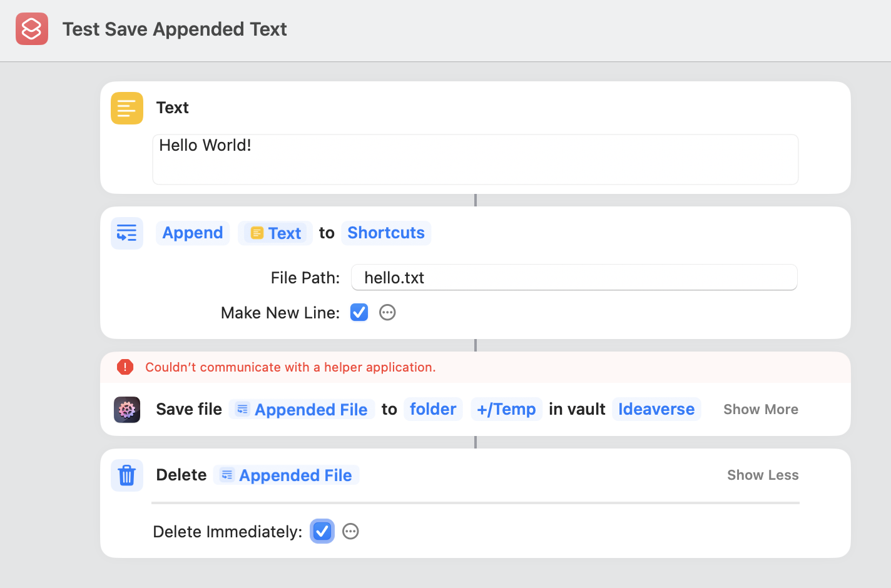
Task: Click the Obsidian actions app icon
Action: point(127,410)
